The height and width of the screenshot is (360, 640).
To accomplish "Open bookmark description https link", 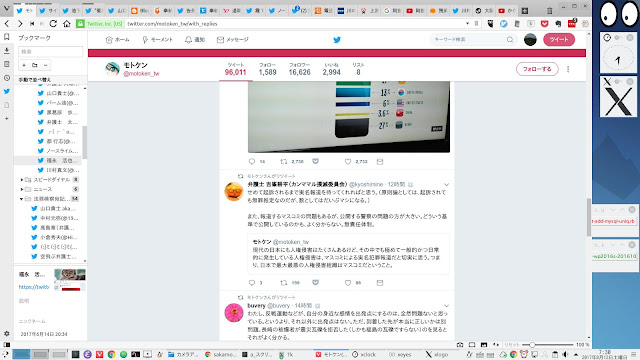I will click(x=33, y=287).
